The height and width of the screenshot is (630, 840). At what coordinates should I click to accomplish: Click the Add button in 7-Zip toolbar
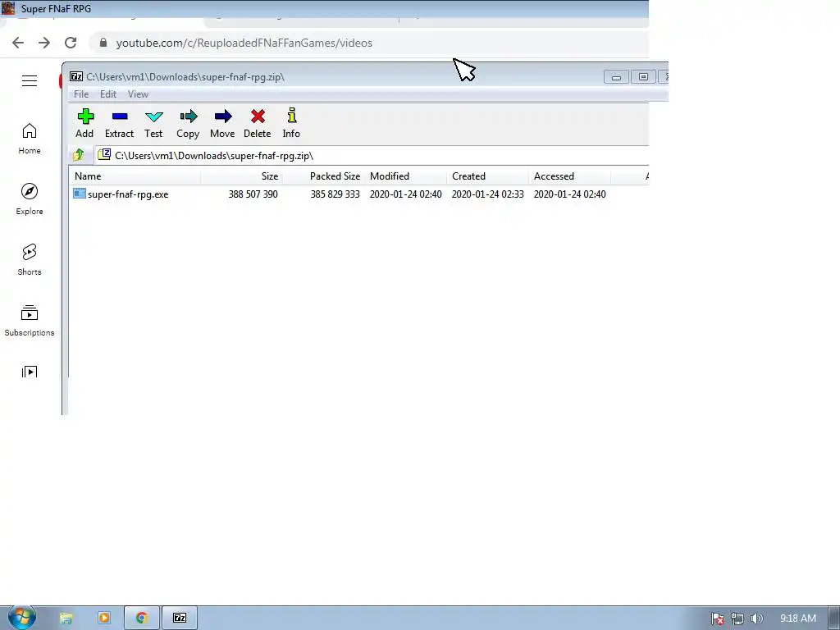(84, 124)
